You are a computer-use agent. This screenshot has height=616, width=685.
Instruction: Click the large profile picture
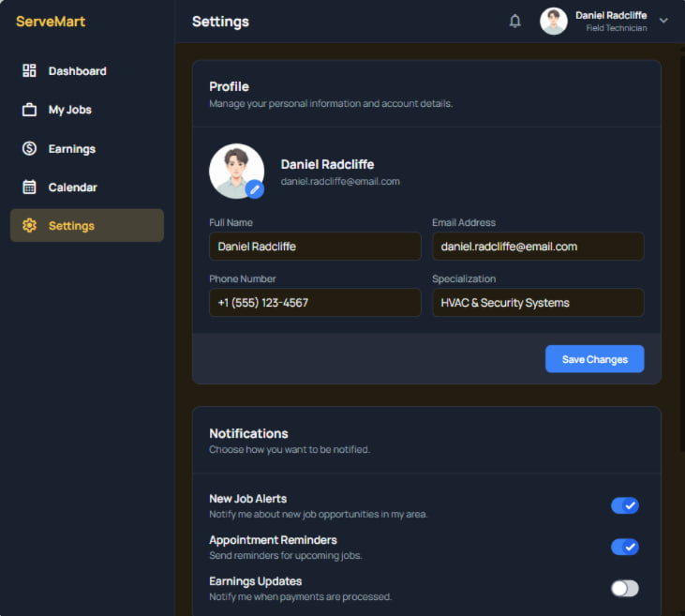(x=236, y=171)
